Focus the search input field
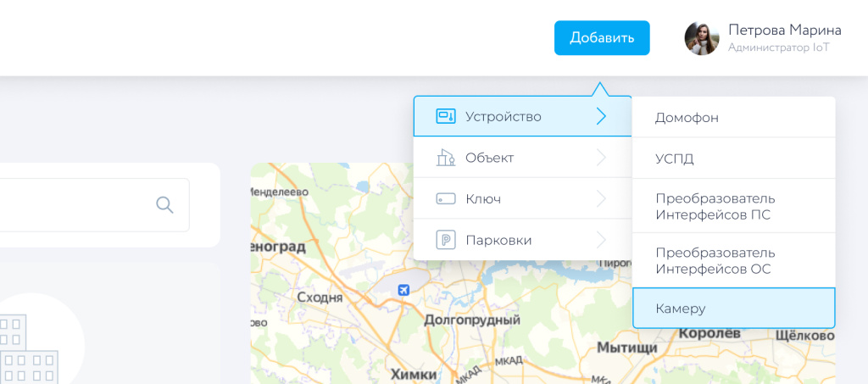Image resolution: width=868 pixels, height=384 pixels. pyautogui.click(x=76, y=204)
